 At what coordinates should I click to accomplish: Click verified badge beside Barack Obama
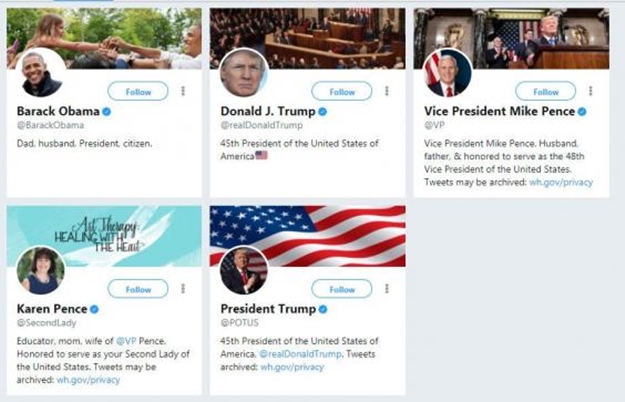coord(107,111)
